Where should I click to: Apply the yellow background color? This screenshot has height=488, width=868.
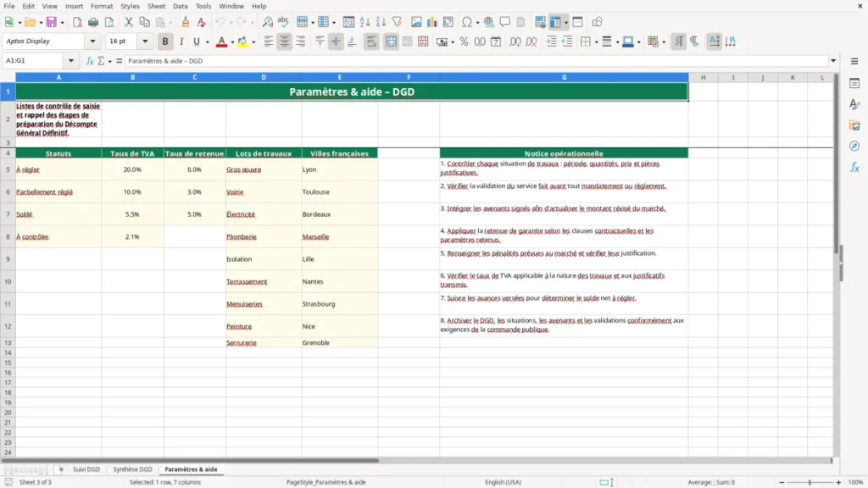(x=242, y=42)
